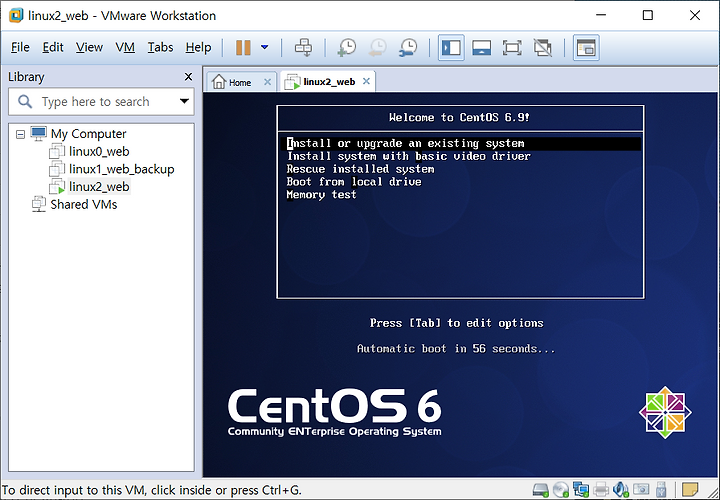Suspend the VM with the orange pause button
Image resolution: width=720 pixels, height=500 pixels.
point(243,47)
